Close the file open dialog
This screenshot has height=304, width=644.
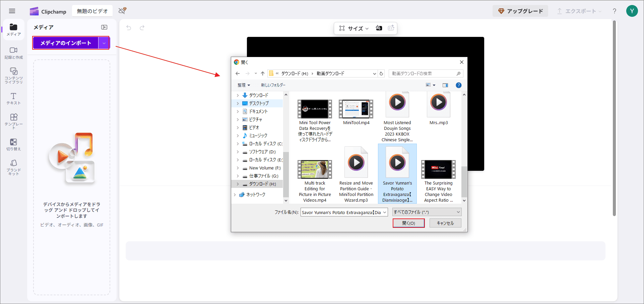[x=462, y=62]
